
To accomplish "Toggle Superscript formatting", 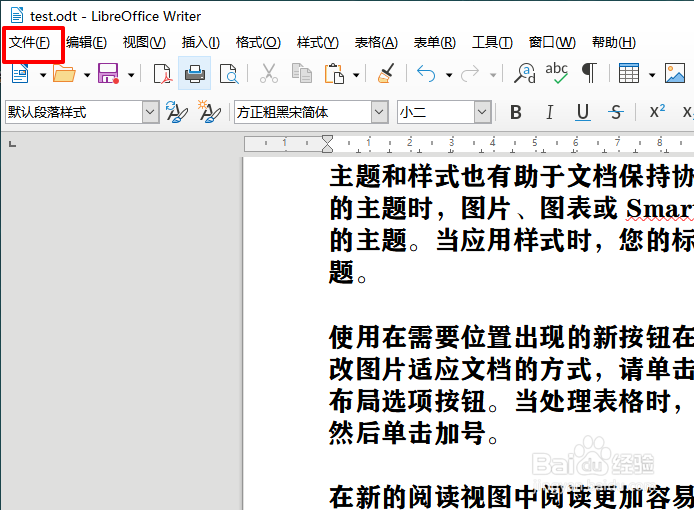I will coord(657,111).
